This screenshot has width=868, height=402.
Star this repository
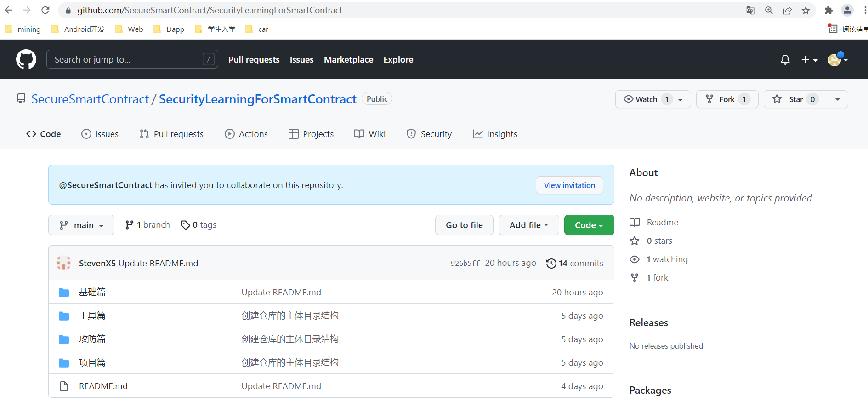tap(795, 99)
